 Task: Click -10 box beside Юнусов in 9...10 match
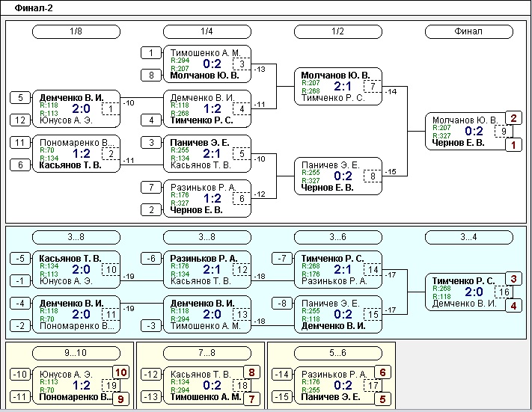(x=20, y=375)
